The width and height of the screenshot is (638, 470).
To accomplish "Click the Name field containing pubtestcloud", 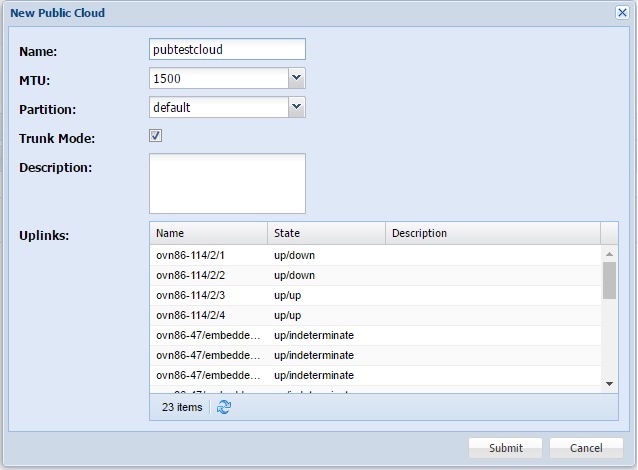I will pyautogui.click(x=227, y=49).
